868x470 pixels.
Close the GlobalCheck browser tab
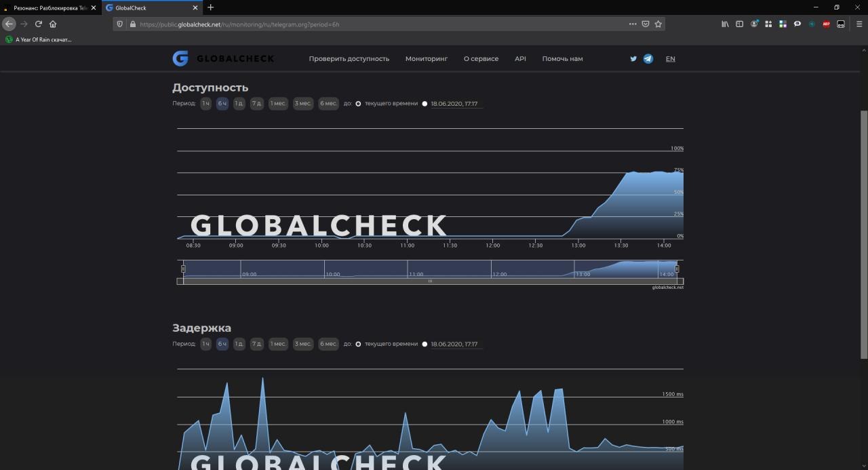pos(196,7)
